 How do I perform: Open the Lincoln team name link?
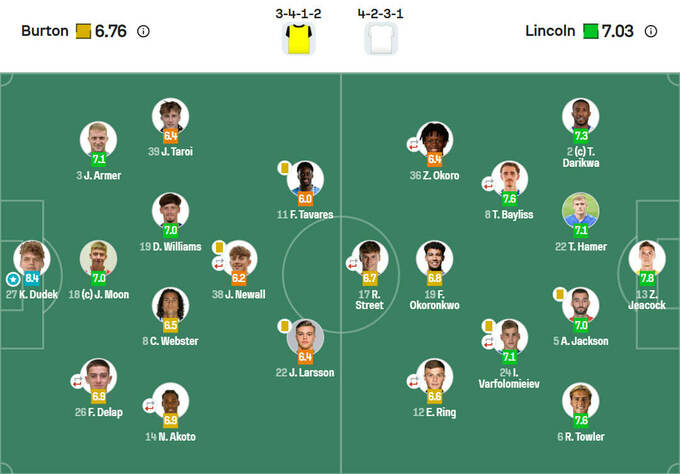click(550, 31)
